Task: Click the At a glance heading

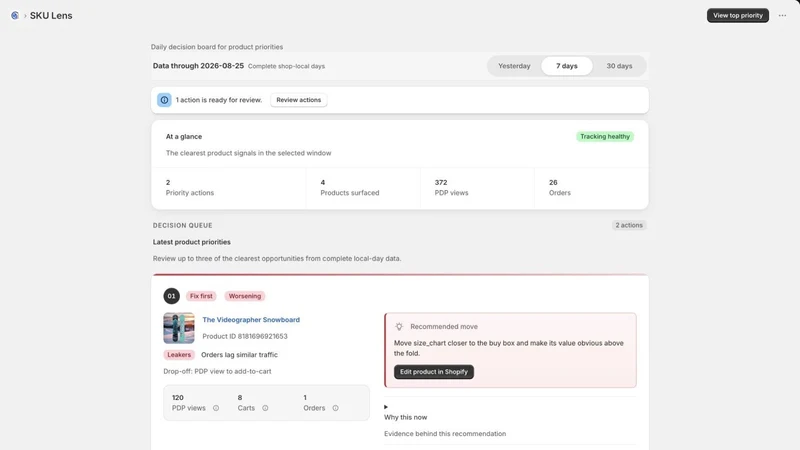Action: (x=184, y=137)
